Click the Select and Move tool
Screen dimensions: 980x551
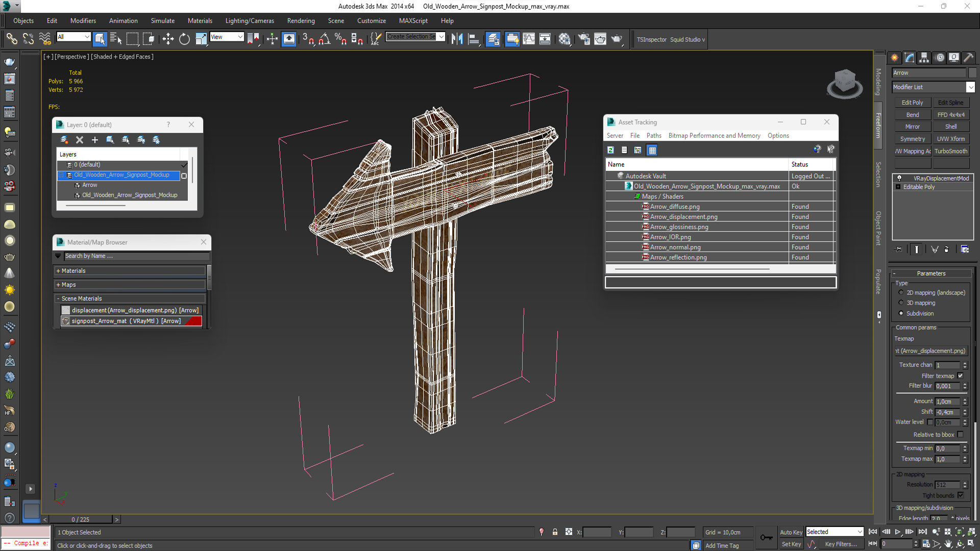pyautogui.click(x=168, y=39)
